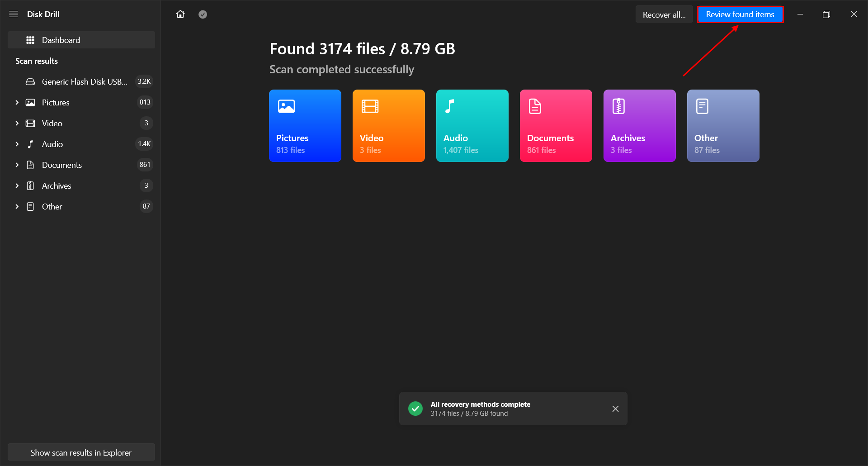Viewport: 868px width, 466px height.
Task: Open the Other 87 files card
Action: tap(723, 125)
